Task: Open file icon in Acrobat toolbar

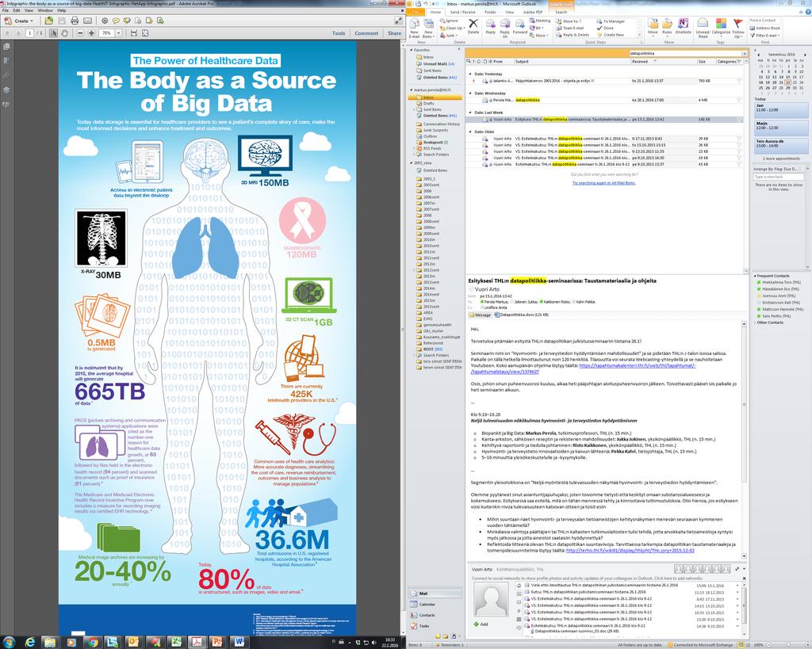Action: [x=48, y=21]
